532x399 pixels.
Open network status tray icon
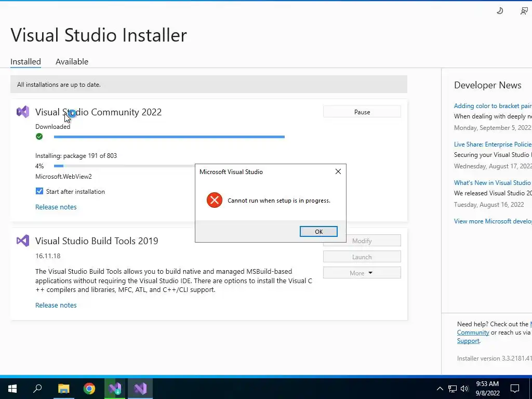[x=453, y=389]
